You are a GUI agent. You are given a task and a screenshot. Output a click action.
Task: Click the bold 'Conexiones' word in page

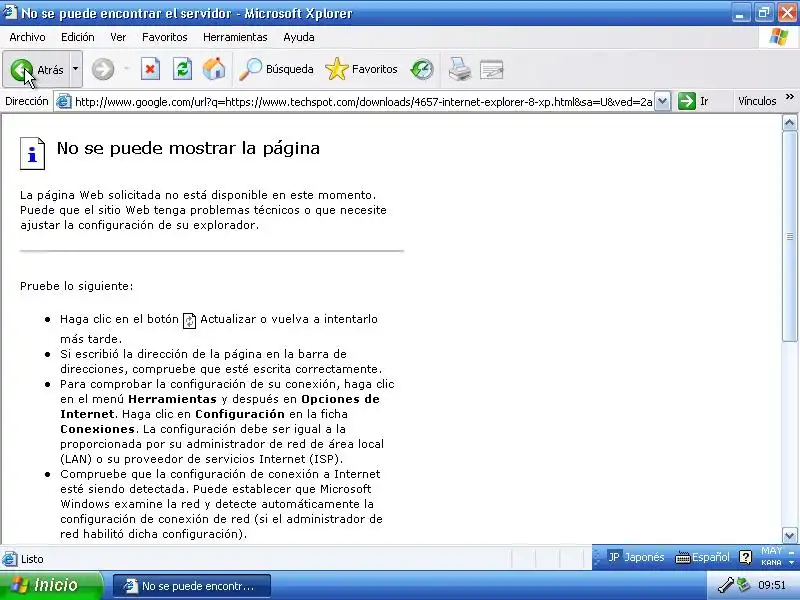pos(97,429)
